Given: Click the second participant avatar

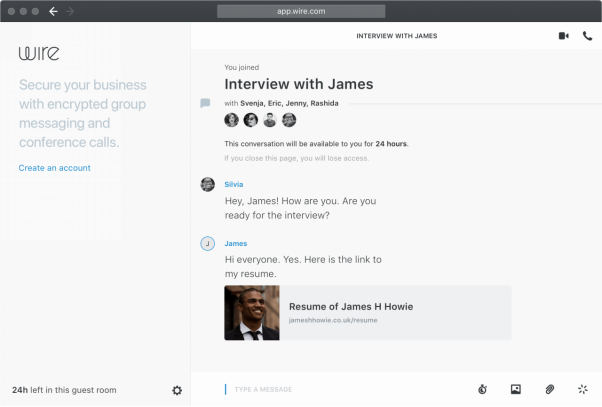Looking at the screenshot, I should pyautogui.click(x=251, y=120).
